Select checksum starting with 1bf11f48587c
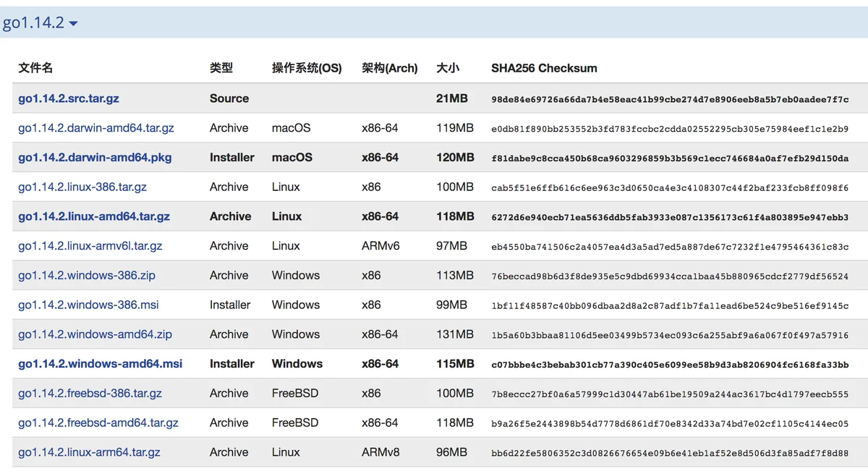 click(670, 305)
